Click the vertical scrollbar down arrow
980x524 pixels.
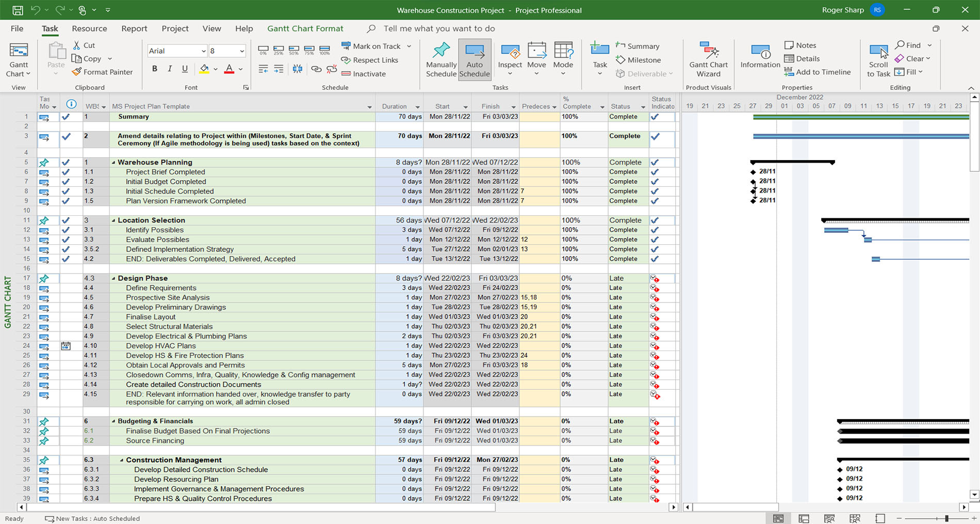pos(974,495)
